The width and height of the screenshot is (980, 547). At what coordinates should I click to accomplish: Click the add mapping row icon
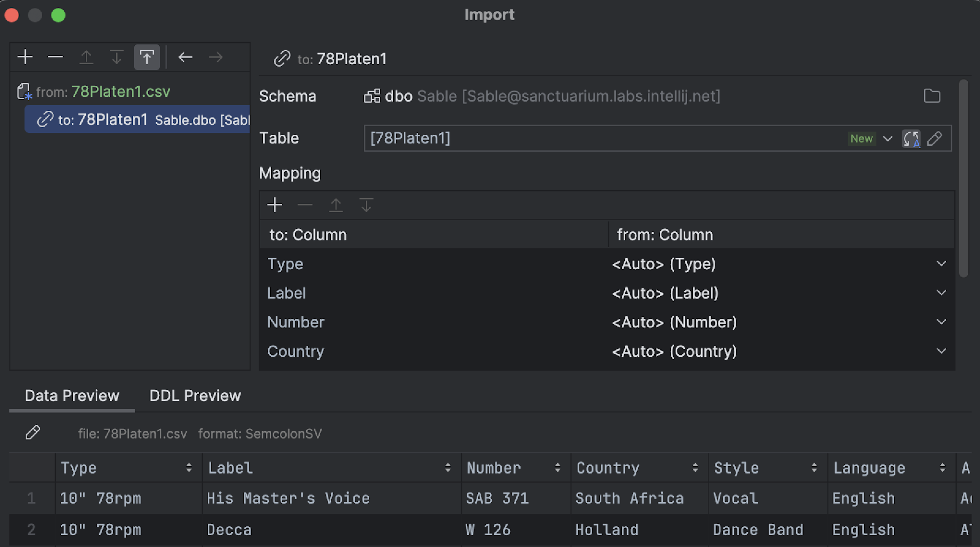[275, 205]
